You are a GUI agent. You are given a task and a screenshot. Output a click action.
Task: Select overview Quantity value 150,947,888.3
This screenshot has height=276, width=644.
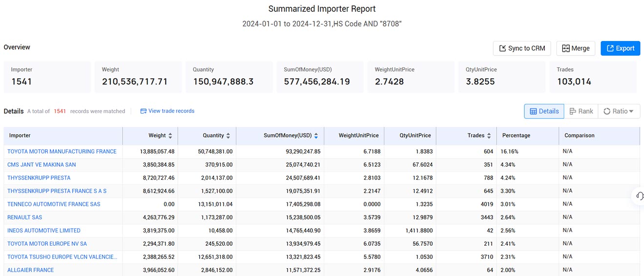[223, 81]
